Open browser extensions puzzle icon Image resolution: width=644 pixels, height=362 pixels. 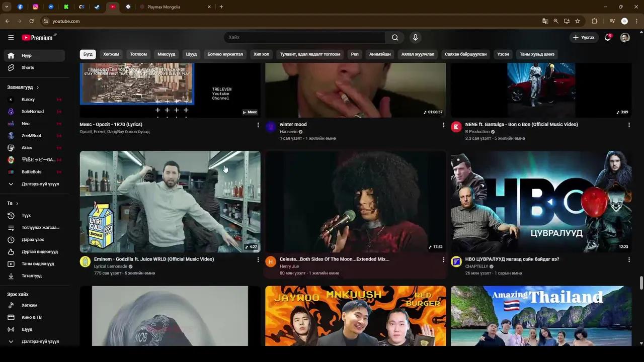tap(594, 21)
